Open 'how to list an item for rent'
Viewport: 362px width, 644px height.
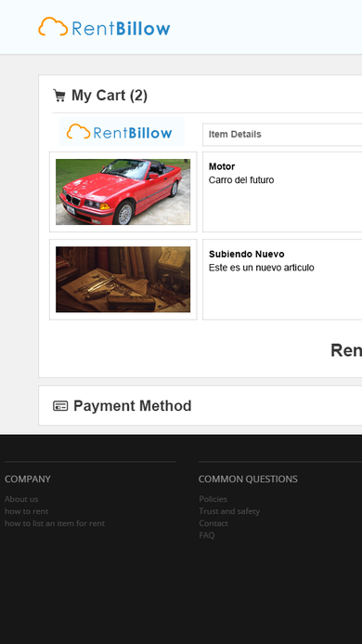click(55, 523)
